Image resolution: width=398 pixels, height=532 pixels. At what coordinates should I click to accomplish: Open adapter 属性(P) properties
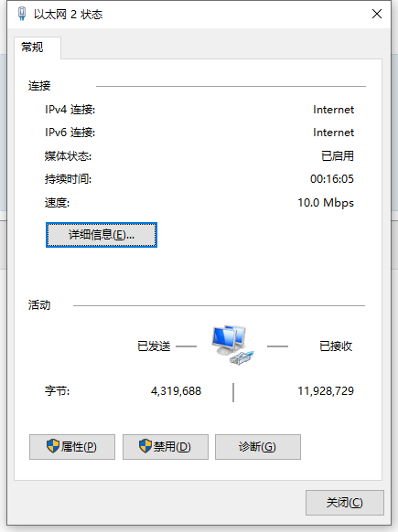pyautogui.click(x=72, y=447)
